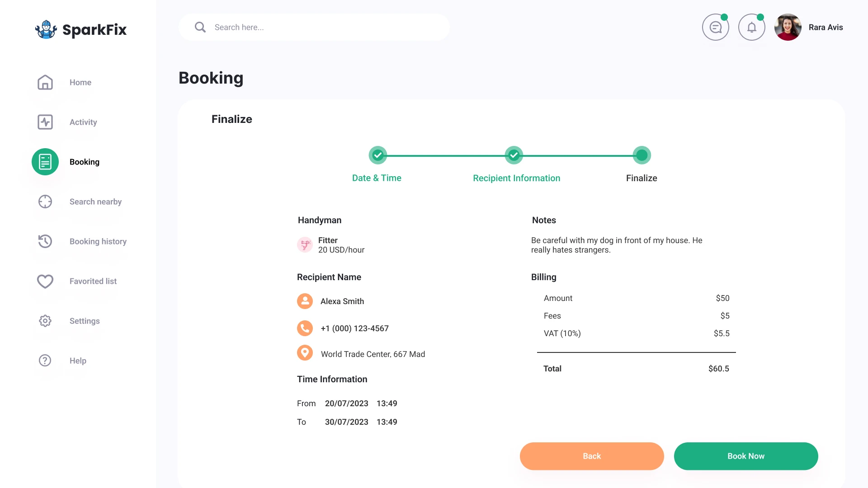868x488 pixels.
Task: Go to Date & Time step marker
Action: [378, 155]
